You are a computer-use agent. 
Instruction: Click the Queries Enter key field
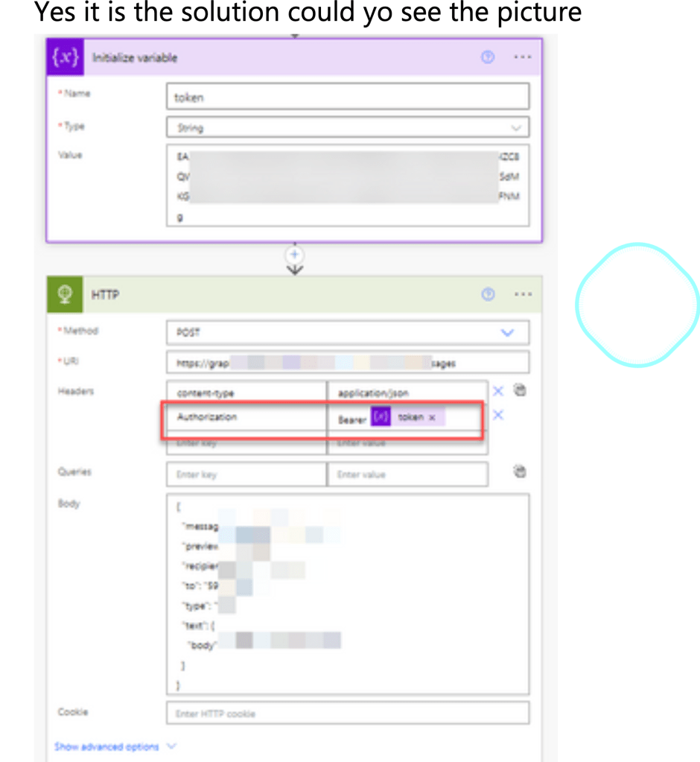(246, 474)
